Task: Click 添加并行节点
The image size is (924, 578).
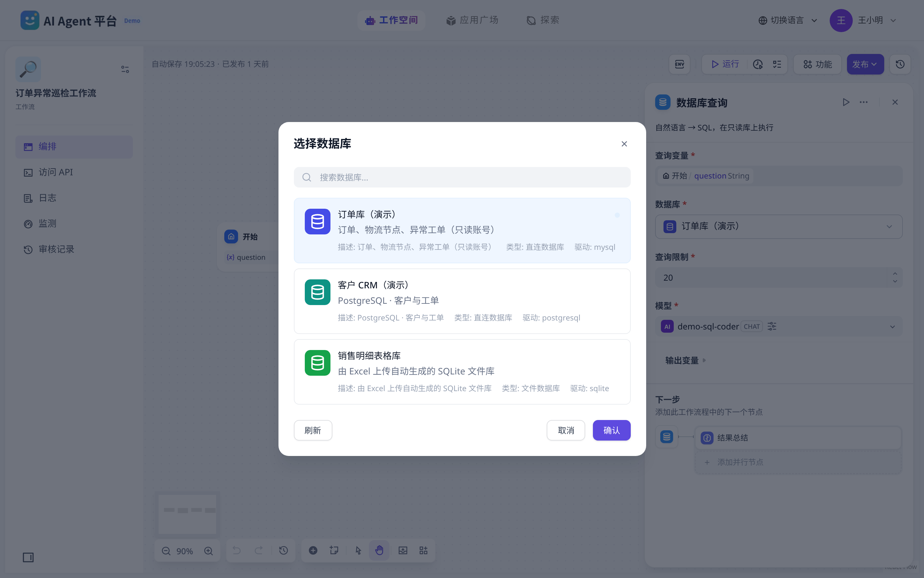Action: pos(798,462)
